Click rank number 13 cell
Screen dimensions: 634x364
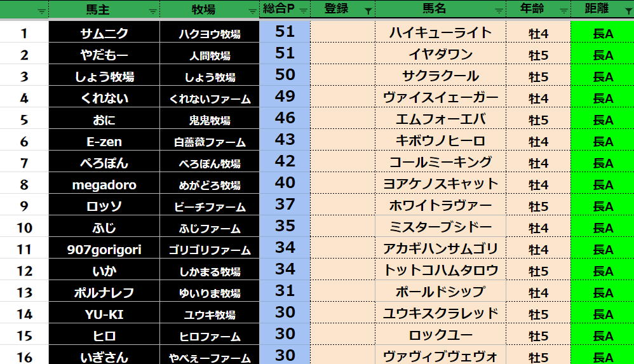(x=24, y=292)
